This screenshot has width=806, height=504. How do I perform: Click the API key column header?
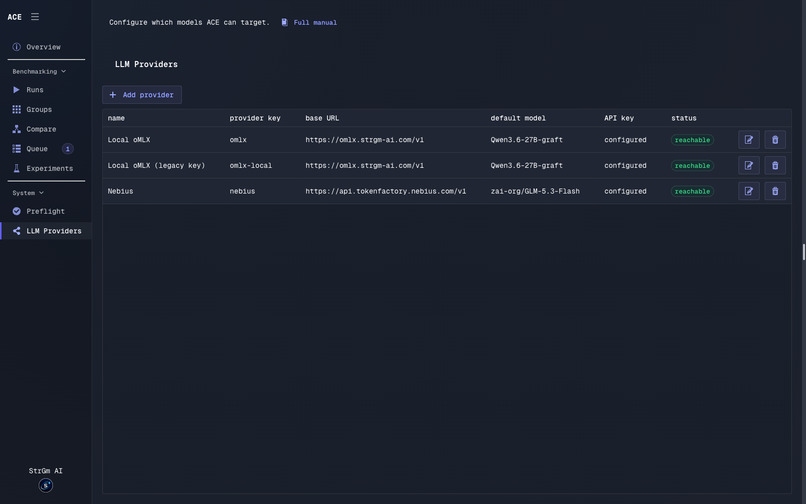(619, 118)
